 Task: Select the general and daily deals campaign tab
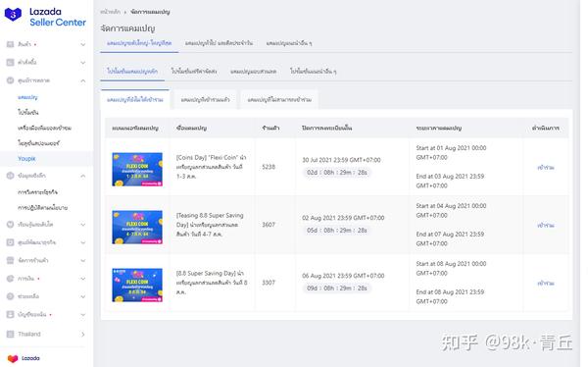click(x=219, y=43)
